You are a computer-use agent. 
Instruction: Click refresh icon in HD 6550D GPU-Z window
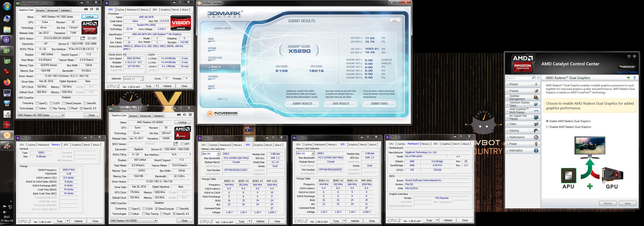[185, 115]
